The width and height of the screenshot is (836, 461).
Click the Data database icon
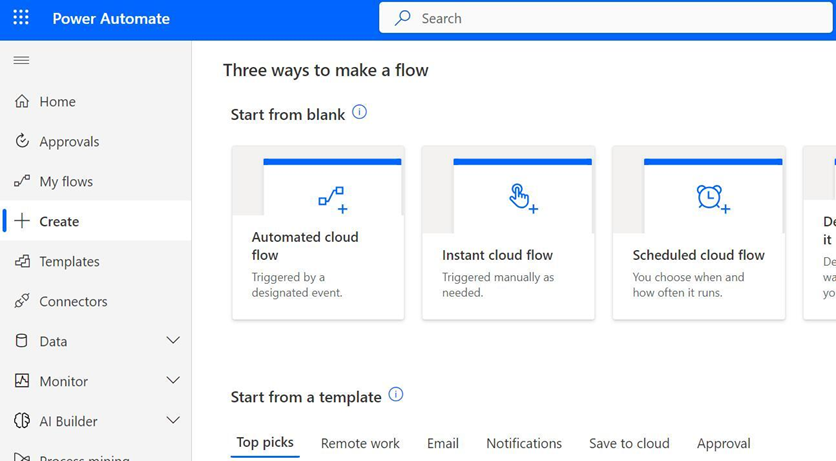pyautogui.click(x=21, y=341)
